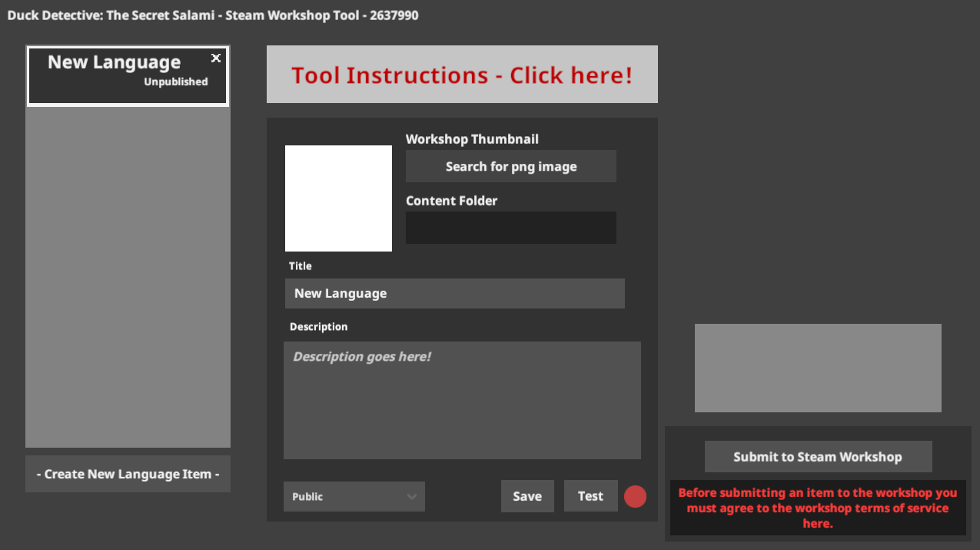Click into the Description text area
This screenshot has height=550, width=980.
pos(462,400)
